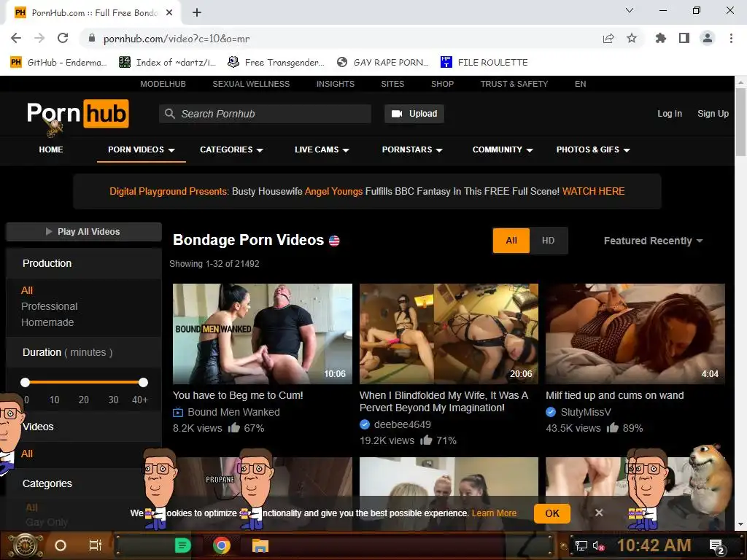This screenshot has width=747, height=560.
Task: Open the EN language selector
Action: (x=580, y=84)
